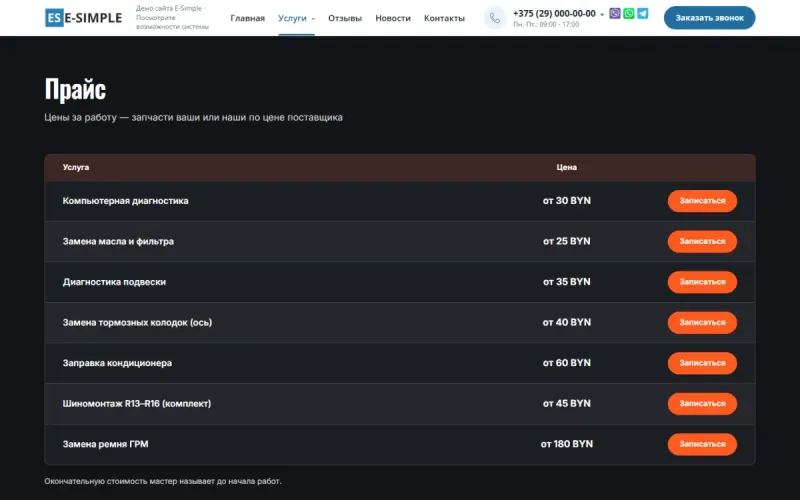Click the round phone handset icon
This screenshot has height=500, width=800.
[495, 18]
